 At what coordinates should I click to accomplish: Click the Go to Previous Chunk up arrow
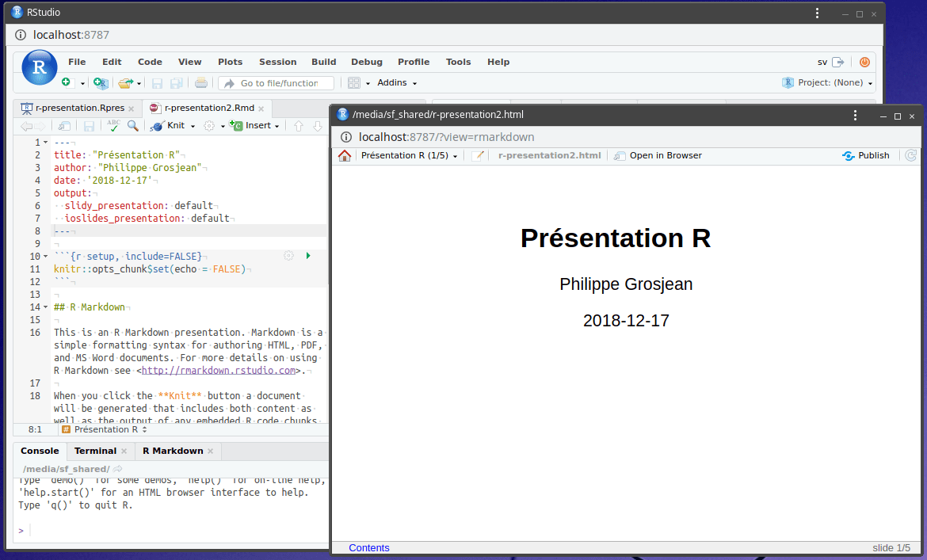coord(299,126)
